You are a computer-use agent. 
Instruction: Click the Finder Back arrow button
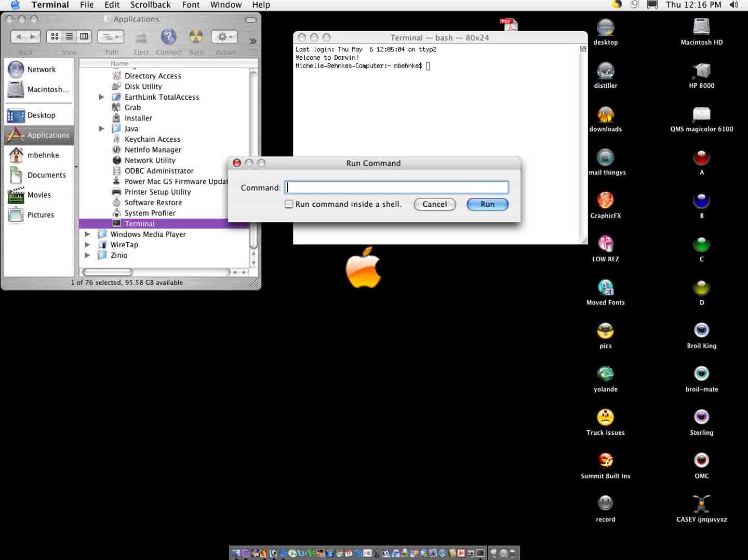(19, 36)
